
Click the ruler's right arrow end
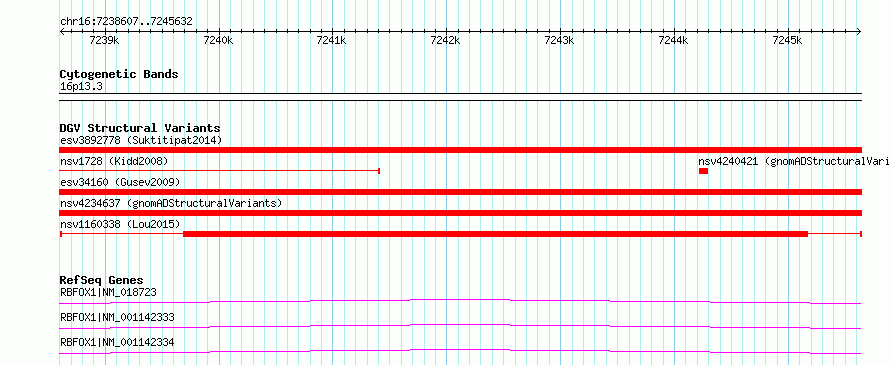[859, 32]
